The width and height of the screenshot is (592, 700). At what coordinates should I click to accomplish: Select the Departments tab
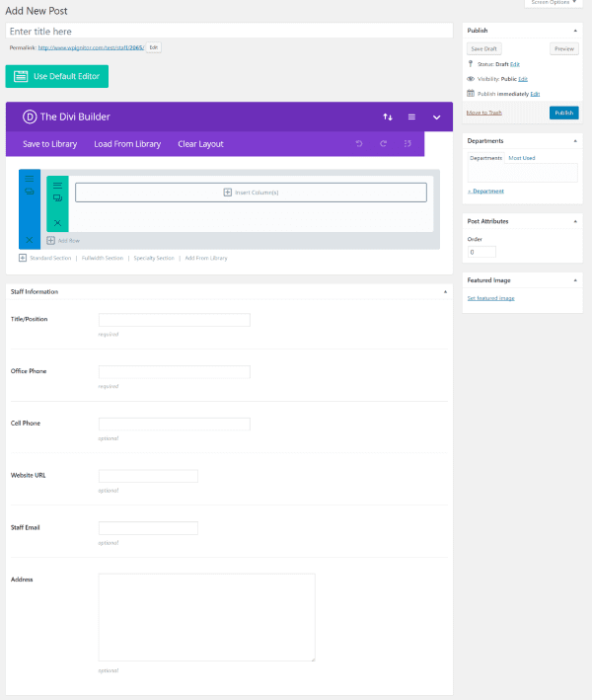click(485, 158)
